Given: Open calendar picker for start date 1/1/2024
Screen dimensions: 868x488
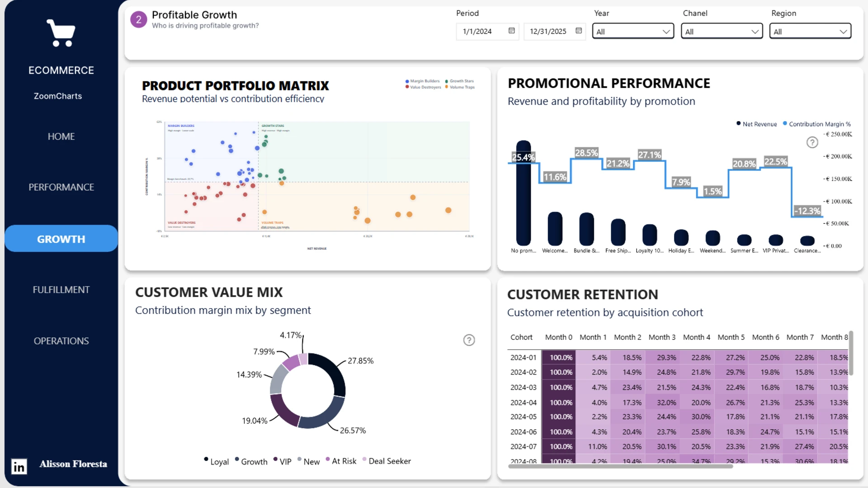Looking at the screenshot, I should 511,31.
